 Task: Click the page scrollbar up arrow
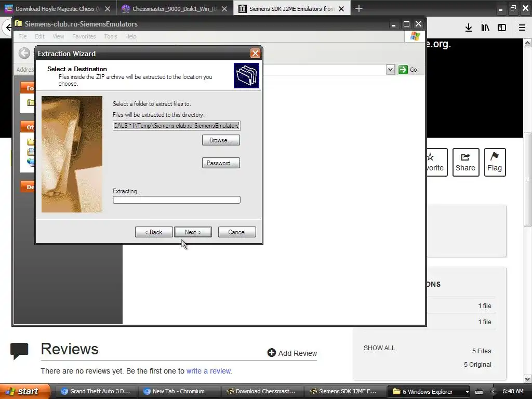[527, 43]
